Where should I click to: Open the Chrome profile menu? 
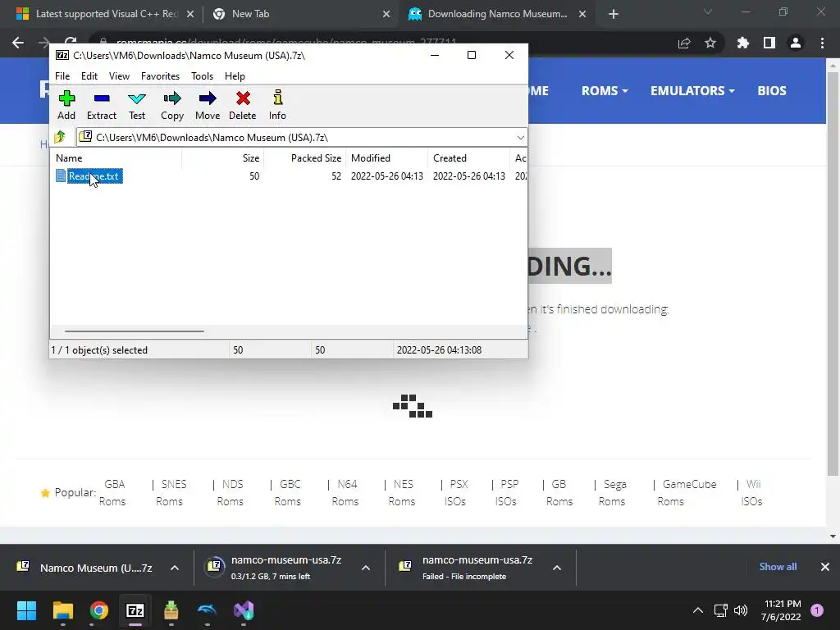(796, 43)
